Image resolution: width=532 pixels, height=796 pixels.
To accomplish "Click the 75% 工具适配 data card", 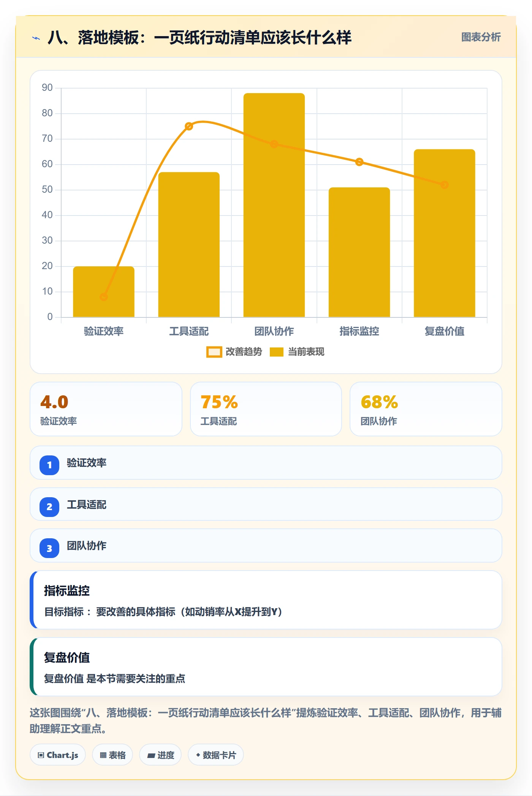I will (266, 409).
